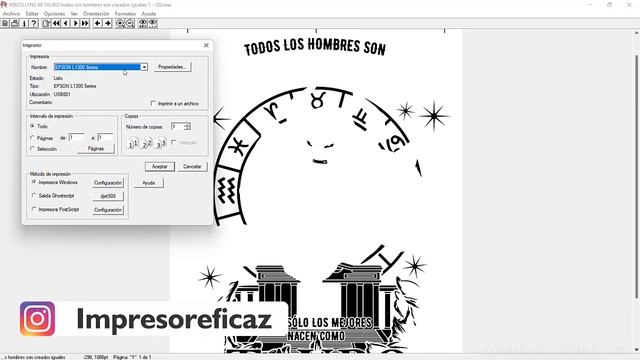Jump forward with the double-right arrow icon
The width and height of the screenshot is (640, 360).
tap(85, 24)
